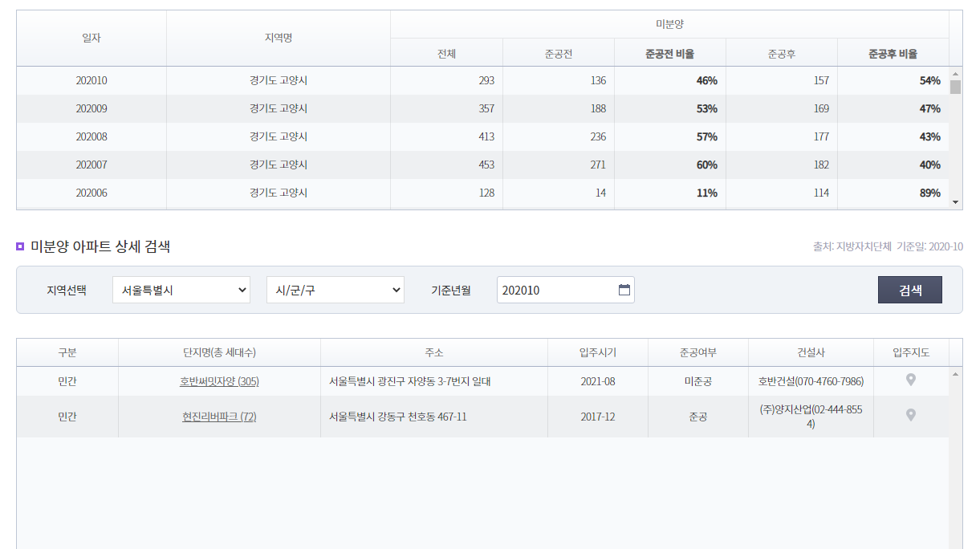Click 준공여부 column header
The image size is (980, 549).
click(698, 352)
